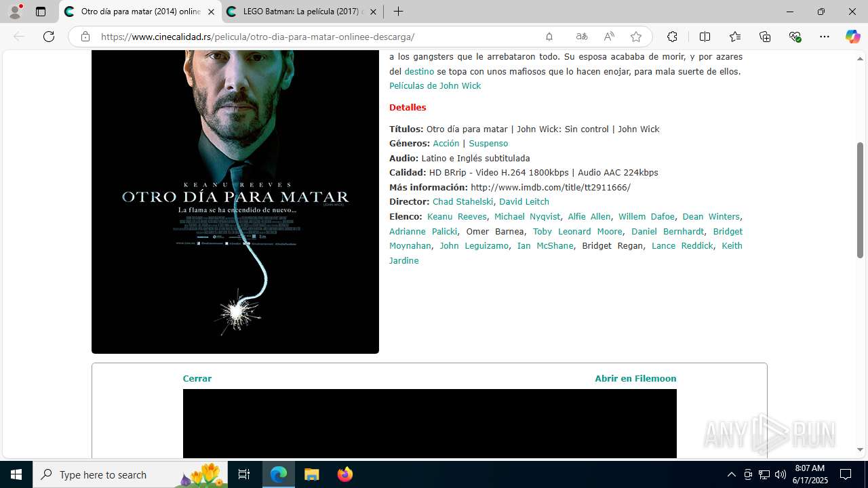View site information lock icon

tap(85, 37)
